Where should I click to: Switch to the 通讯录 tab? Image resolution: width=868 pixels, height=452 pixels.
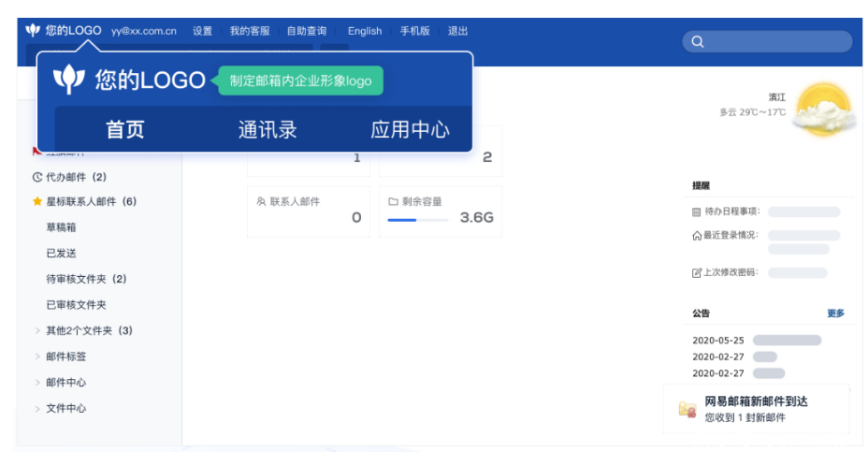point(268,130)
